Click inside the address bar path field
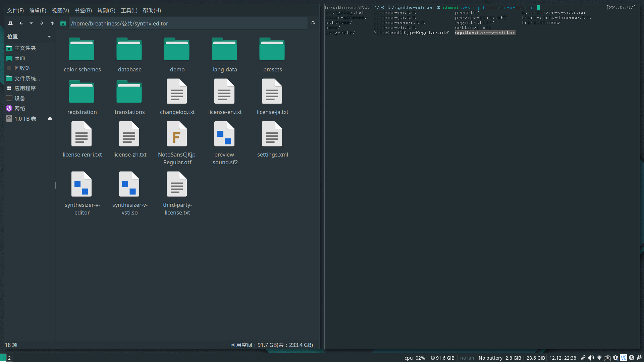 [x=188, y=23]
